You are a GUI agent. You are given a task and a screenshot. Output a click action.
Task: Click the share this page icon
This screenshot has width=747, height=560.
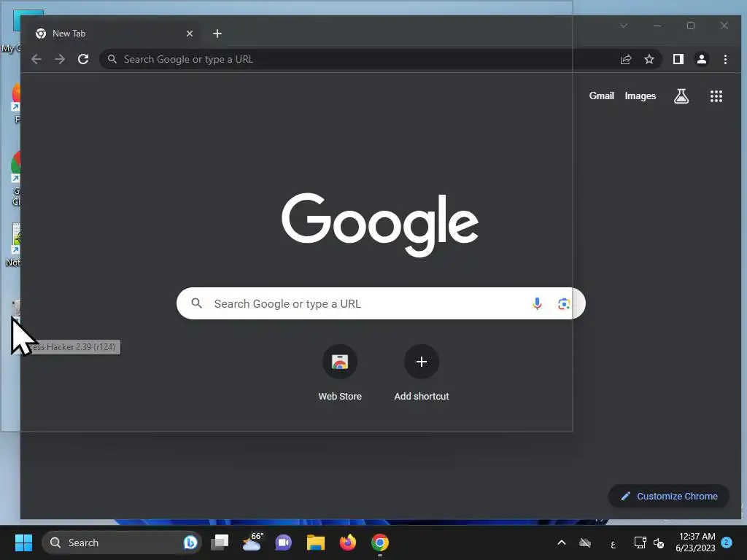click(625, 59)
